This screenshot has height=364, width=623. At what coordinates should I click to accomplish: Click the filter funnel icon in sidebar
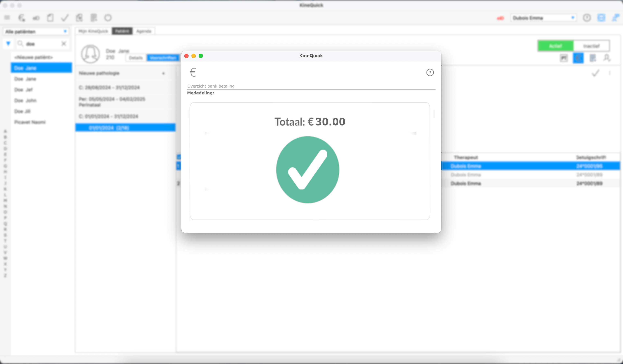click(x=8, y=44)
